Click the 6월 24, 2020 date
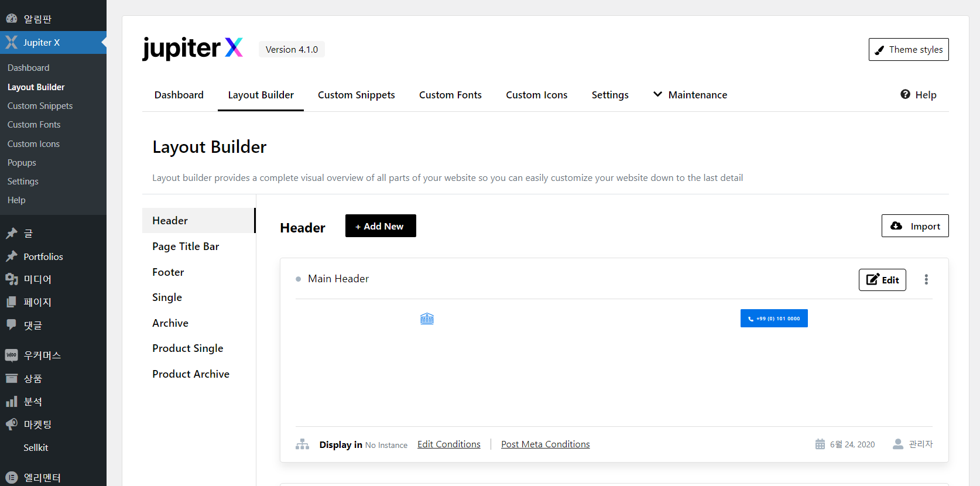Viewport: 980px width, 486px height. [x=852, y=444]
